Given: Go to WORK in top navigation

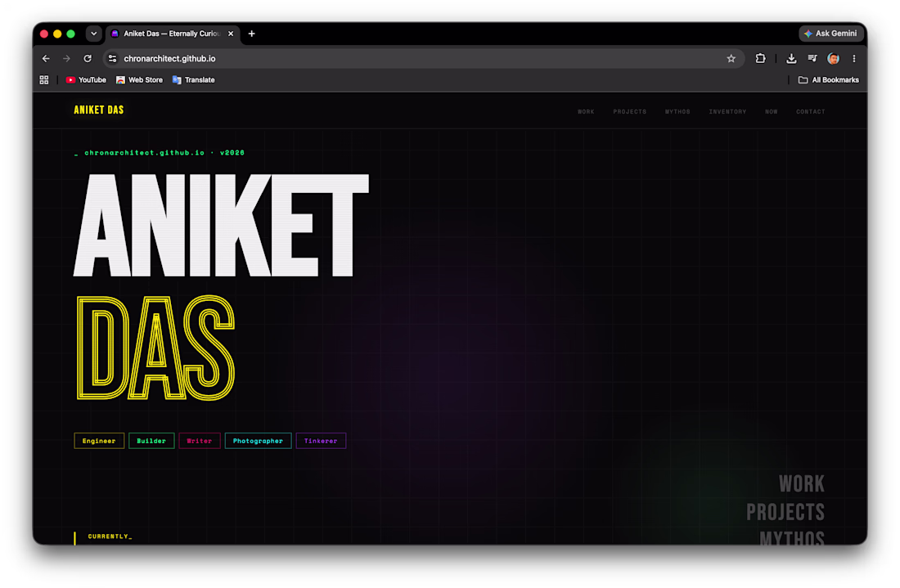Looking at the screenshot, I should (x=586, y=111).
